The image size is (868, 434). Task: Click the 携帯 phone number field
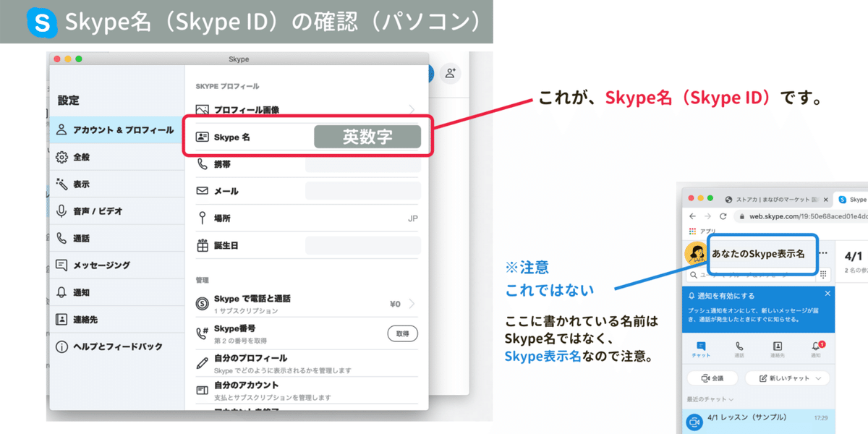(362, 164)
